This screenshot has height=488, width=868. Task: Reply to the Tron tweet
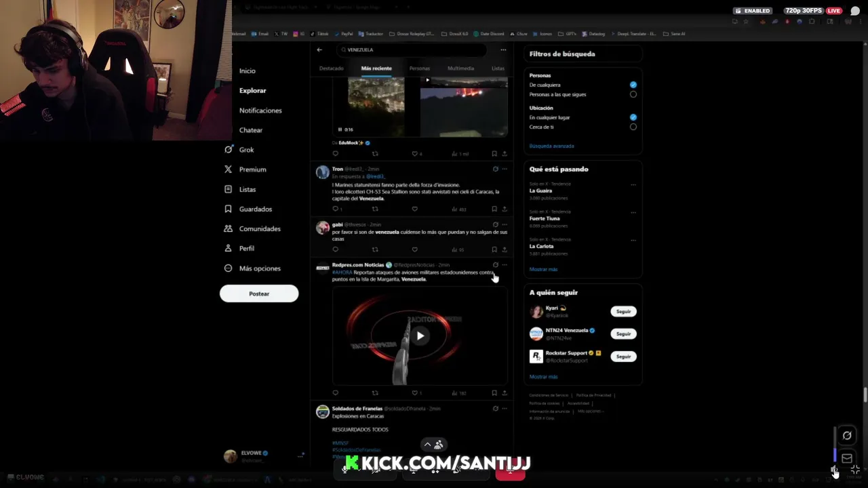[x=335, y=209]
